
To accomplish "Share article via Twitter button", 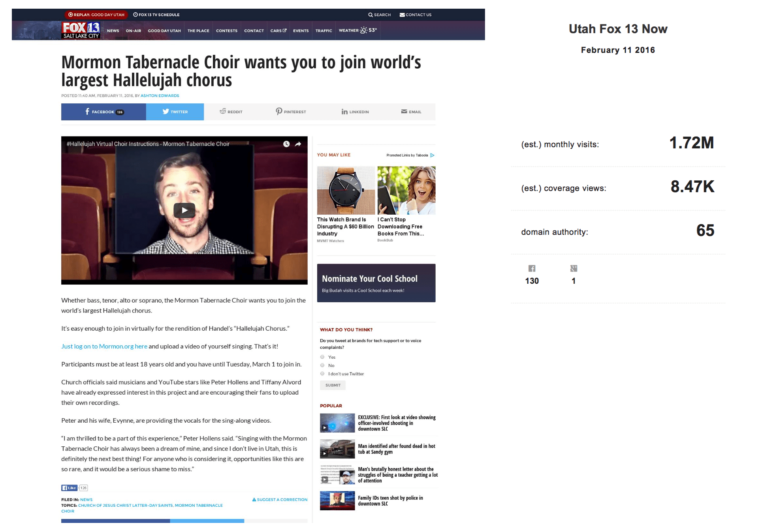I will 175,112.
